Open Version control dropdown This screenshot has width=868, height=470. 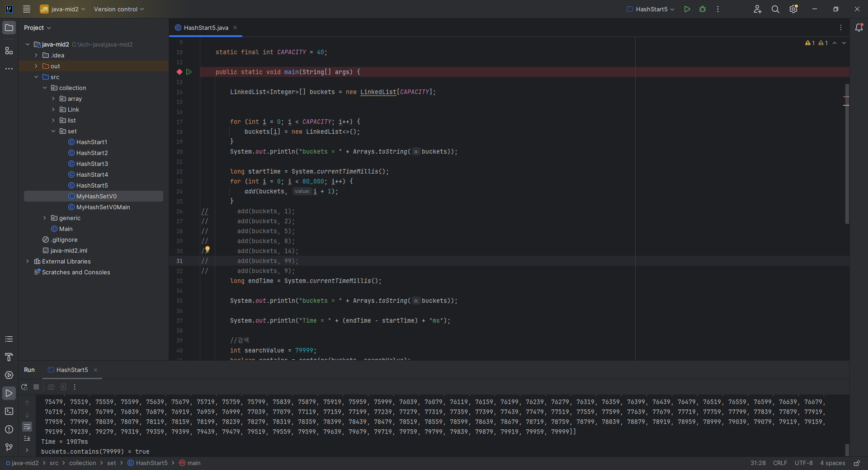click(x=119, y=9)
